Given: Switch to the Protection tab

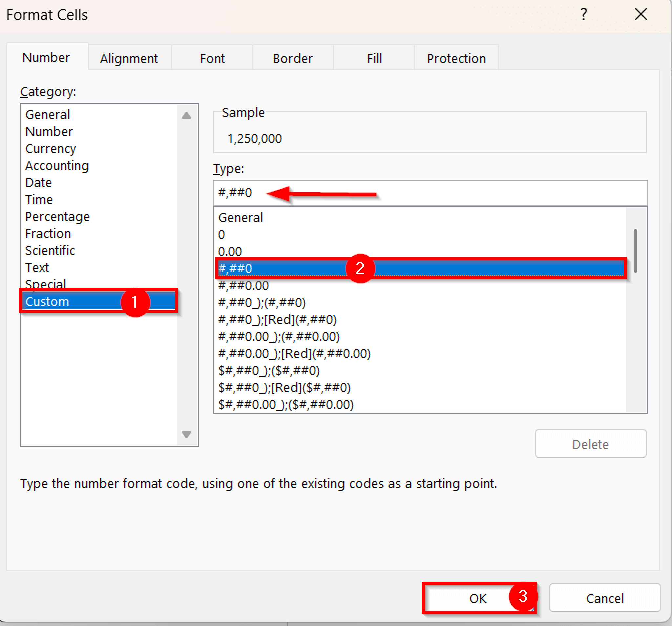Looking at the screenshot, I should tap(456, 58).
